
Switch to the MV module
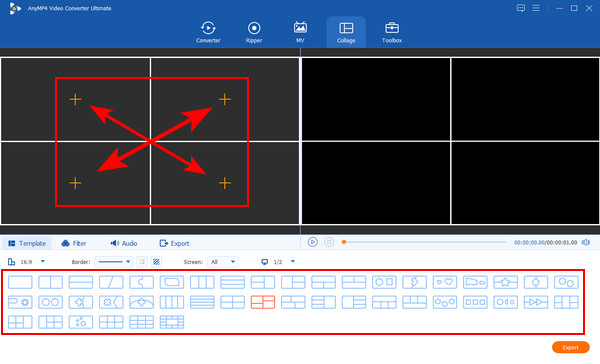point(300,32)
